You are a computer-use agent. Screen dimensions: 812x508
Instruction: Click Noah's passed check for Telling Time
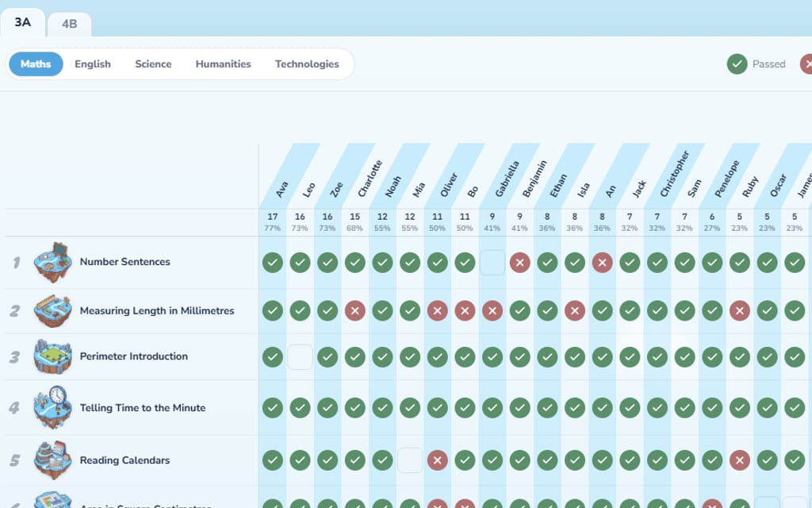tap(382, 407)
